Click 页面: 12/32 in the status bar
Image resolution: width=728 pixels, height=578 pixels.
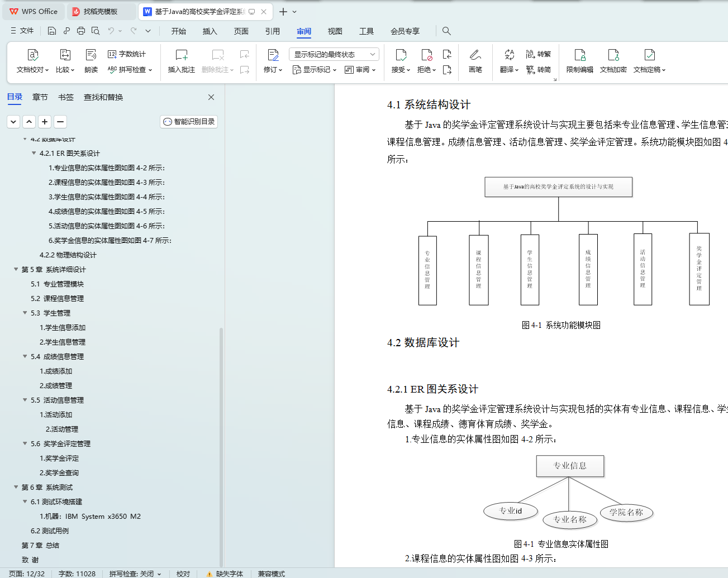27,574
